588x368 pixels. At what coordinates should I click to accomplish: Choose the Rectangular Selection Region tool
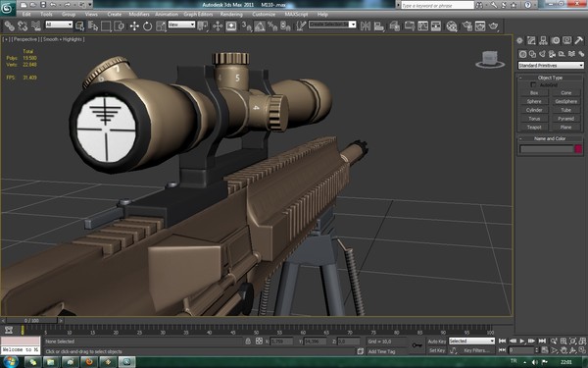pyautogui.click(x=106, y=26)
